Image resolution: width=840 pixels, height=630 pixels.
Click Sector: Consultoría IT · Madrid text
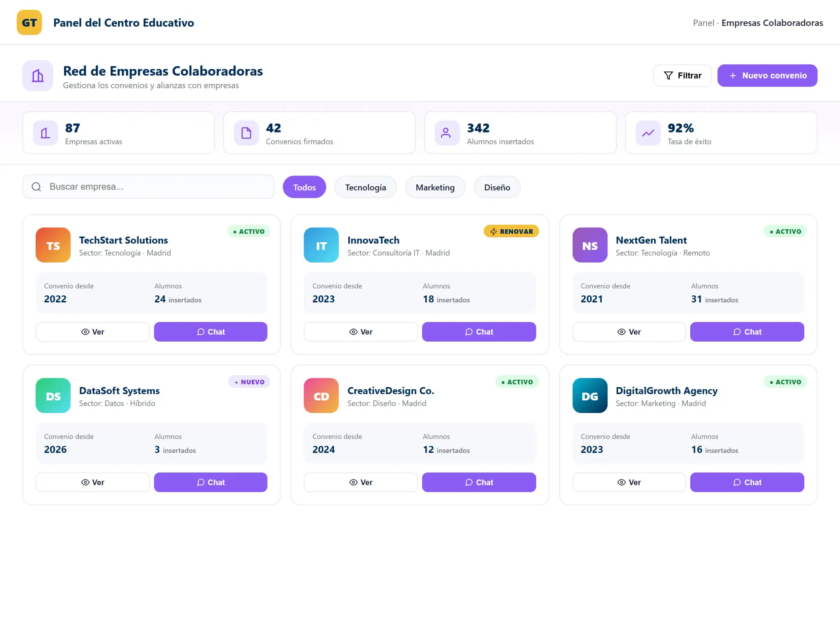pyautogui.click(x=398, y=253)
